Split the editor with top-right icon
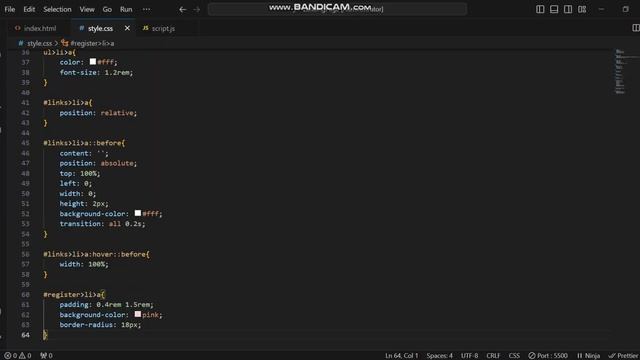This screenshot has width=640, height=360. [x=636, y=28]
